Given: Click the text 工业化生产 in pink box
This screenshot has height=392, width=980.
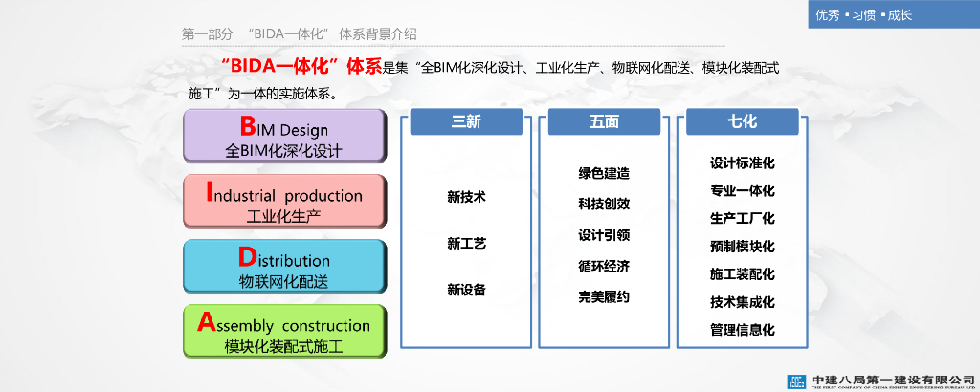Looking at the screenshot, I should pyautogui.click(x=283, y=217).
